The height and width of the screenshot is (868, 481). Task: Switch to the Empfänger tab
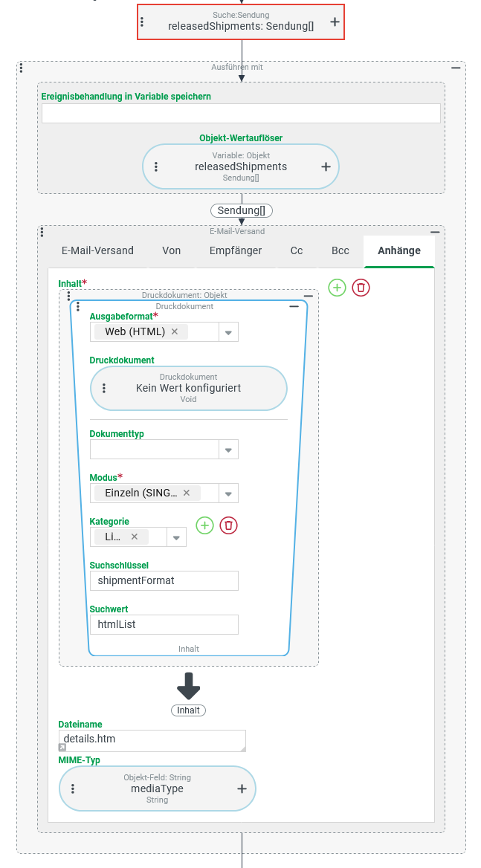pos(235,250)
